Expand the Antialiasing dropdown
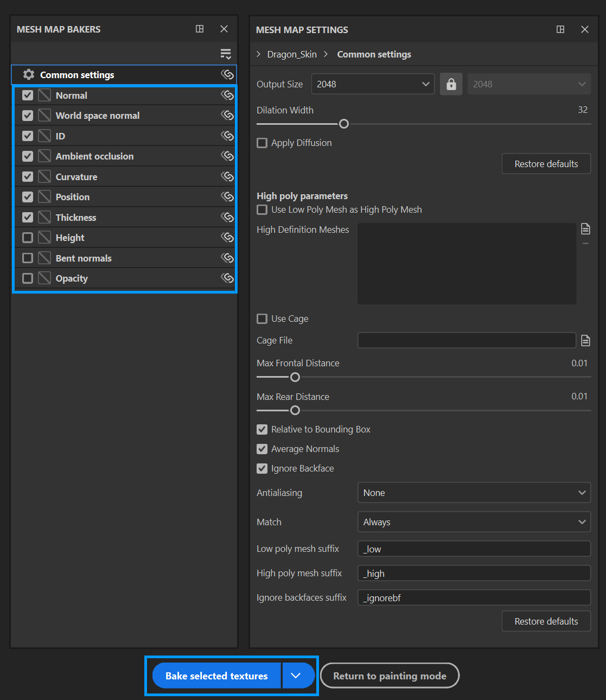The image size is (606, 700). pyautogui.click(x=474, y=493)
